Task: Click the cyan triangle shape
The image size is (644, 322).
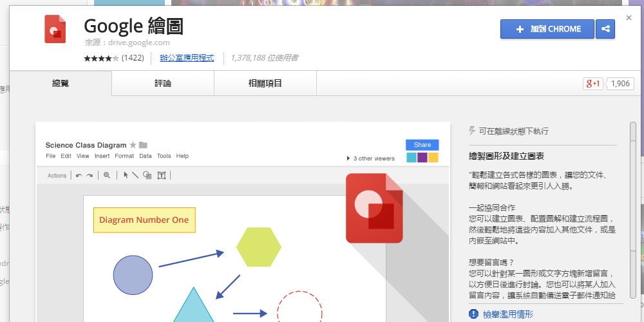Action: 193,306
